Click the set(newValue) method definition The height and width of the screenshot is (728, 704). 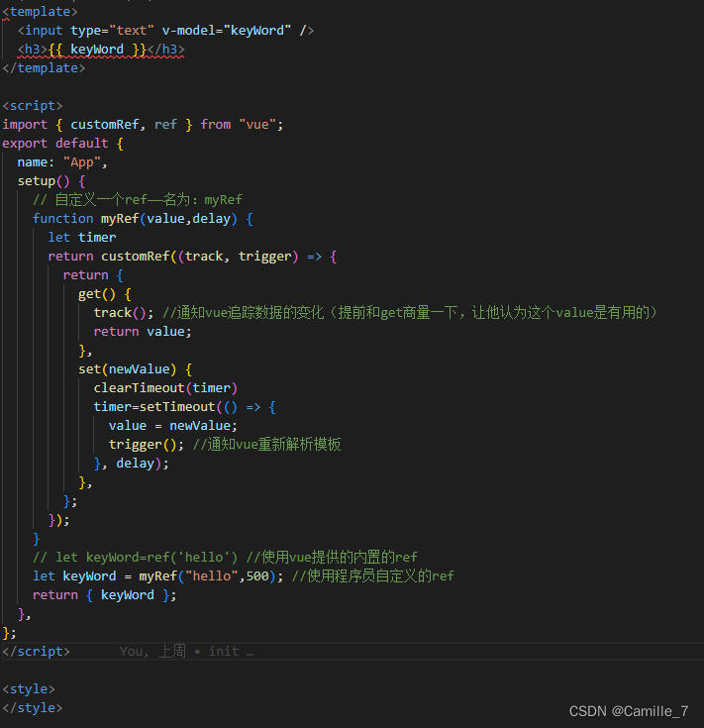point(135,369)
